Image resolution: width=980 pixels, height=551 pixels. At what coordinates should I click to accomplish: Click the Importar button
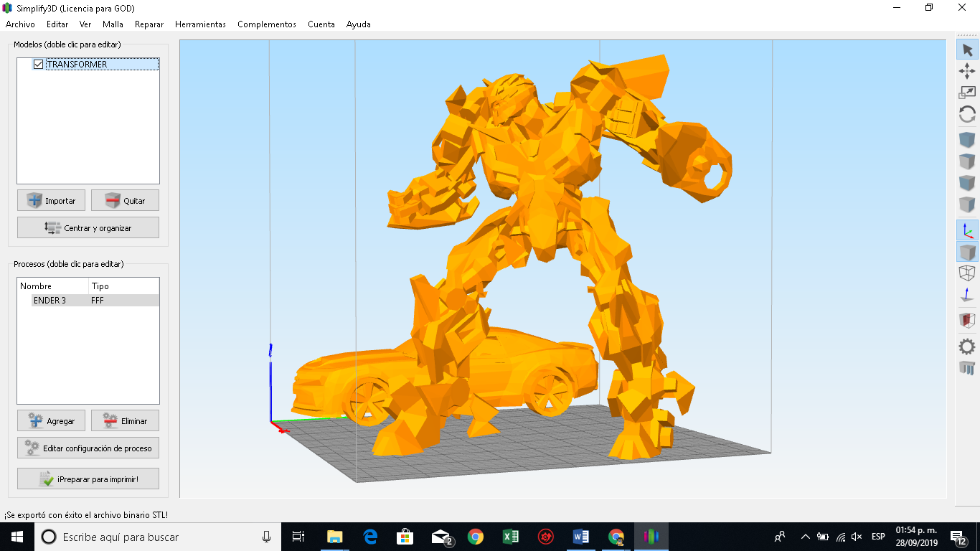51,200
